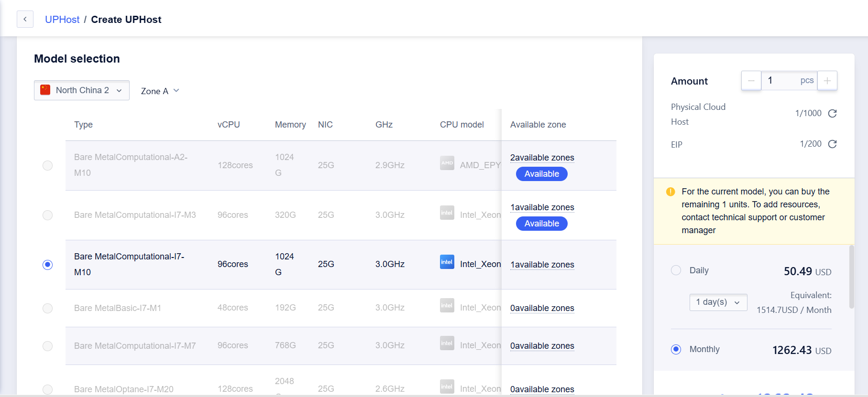
Task: Click the Intel logo in the I7-M3 row
Action: pos(447,213)
